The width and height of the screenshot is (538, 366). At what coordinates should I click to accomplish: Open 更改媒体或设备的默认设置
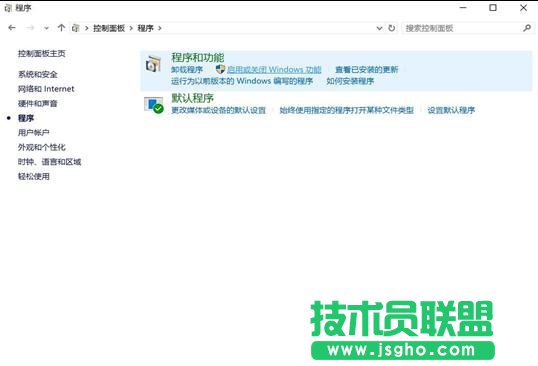(x=219, y=110)
